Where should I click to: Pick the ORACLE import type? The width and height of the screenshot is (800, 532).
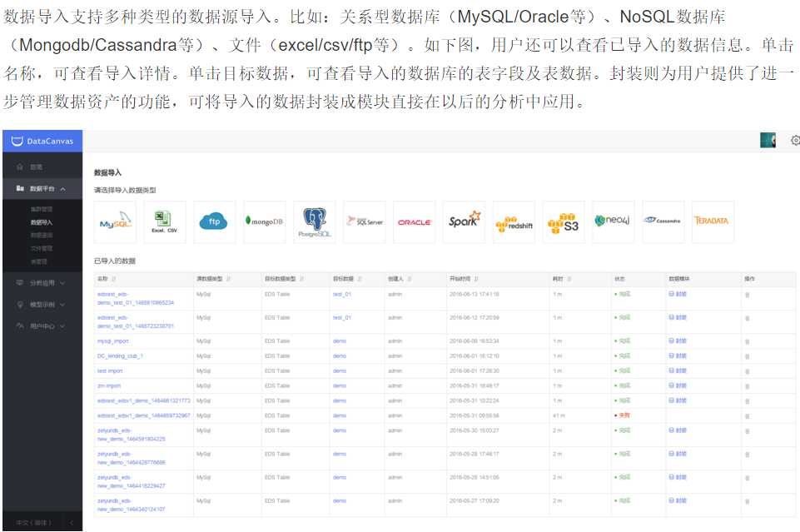pos(415,222)
